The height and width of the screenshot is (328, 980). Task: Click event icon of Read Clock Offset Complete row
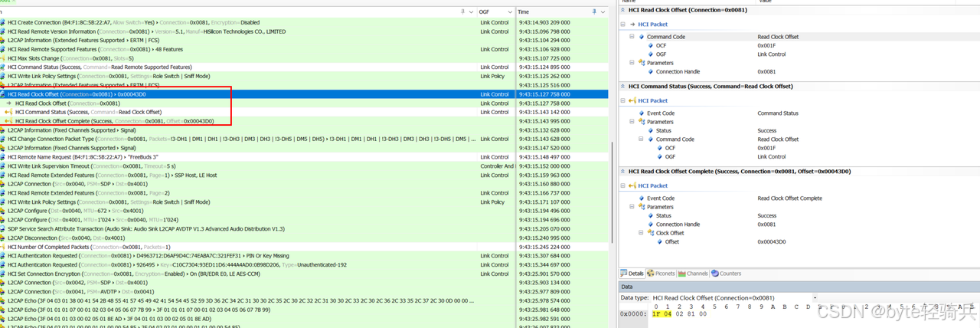coord(9,121)
